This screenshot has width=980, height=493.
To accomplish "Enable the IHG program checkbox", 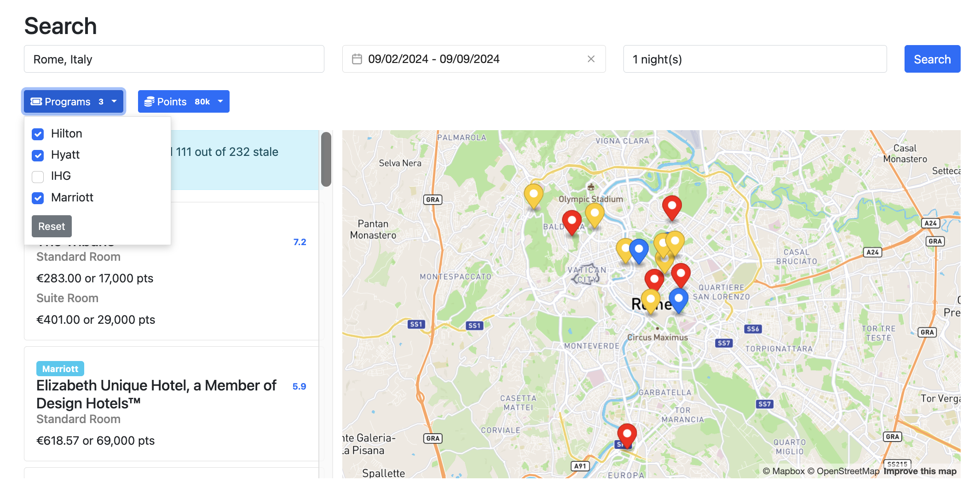I will tap(38, 177).
